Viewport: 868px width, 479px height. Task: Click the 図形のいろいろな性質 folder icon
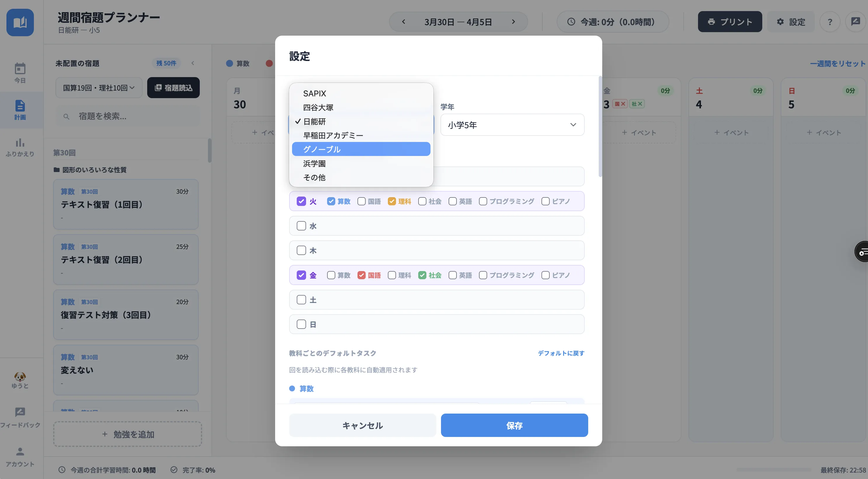click(x=57, y=170)
